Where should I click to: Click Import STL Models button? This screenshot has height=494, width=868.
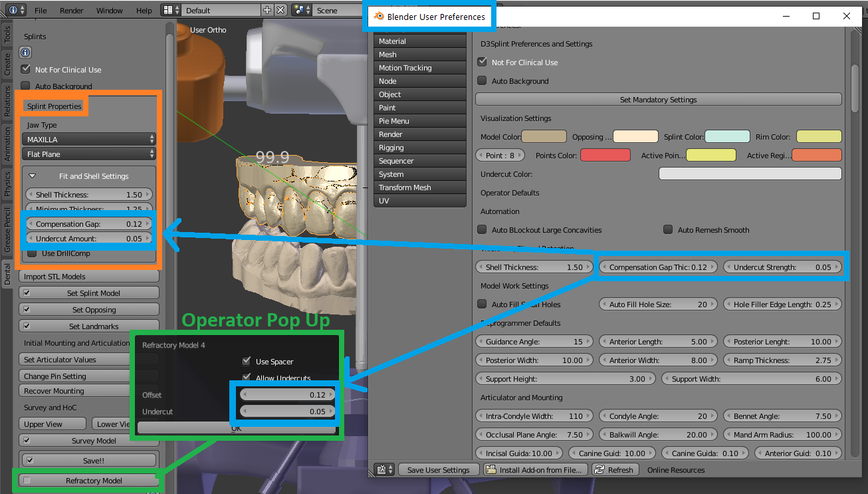89,277
